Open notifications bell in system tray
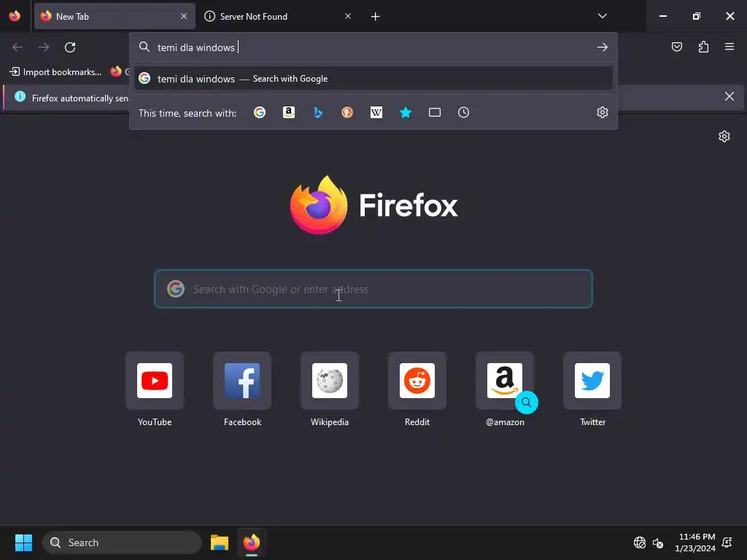747x560 pixels. tap(727, 542)
